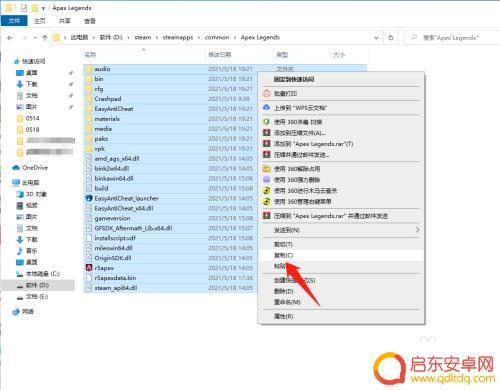Click the 360 unlock occupation icon

[266, 169]
